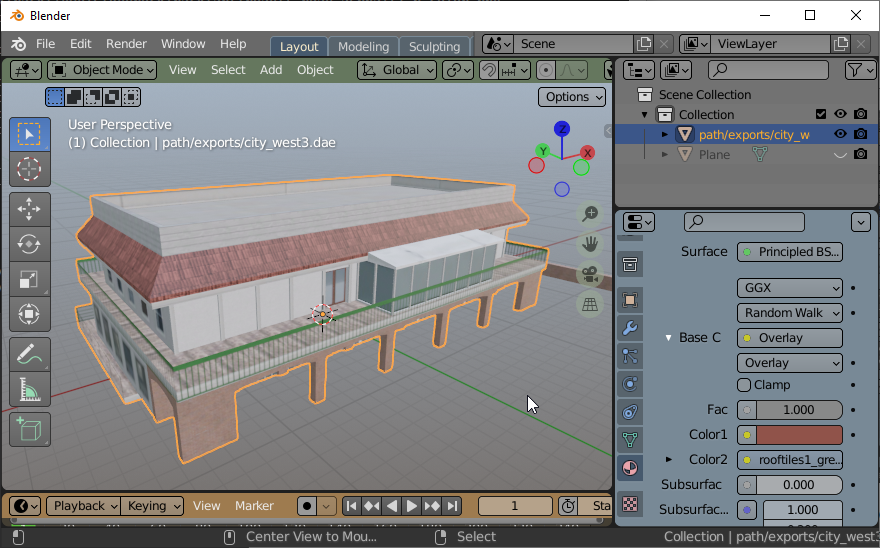Open the Object properties tab
Screen dimensions: 880x548
[630, 300]
